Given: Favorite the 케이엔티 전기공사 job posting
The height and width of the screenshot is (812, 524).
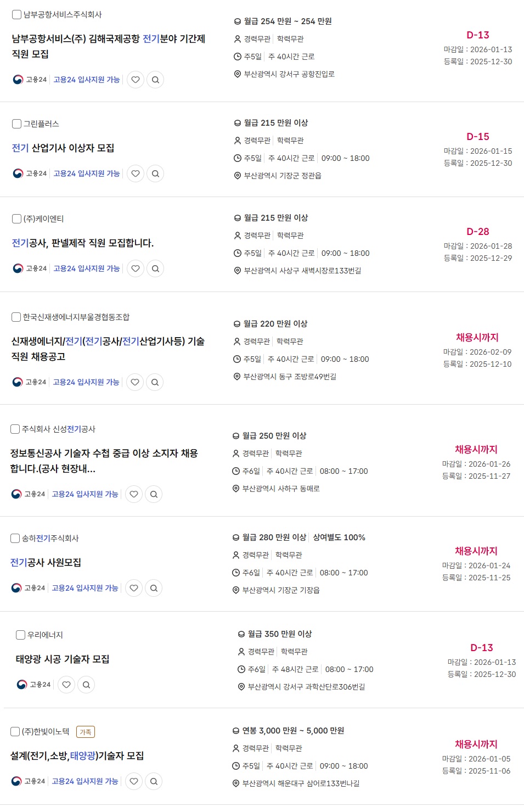Looking at the screenshot, I should coord(136,268).
